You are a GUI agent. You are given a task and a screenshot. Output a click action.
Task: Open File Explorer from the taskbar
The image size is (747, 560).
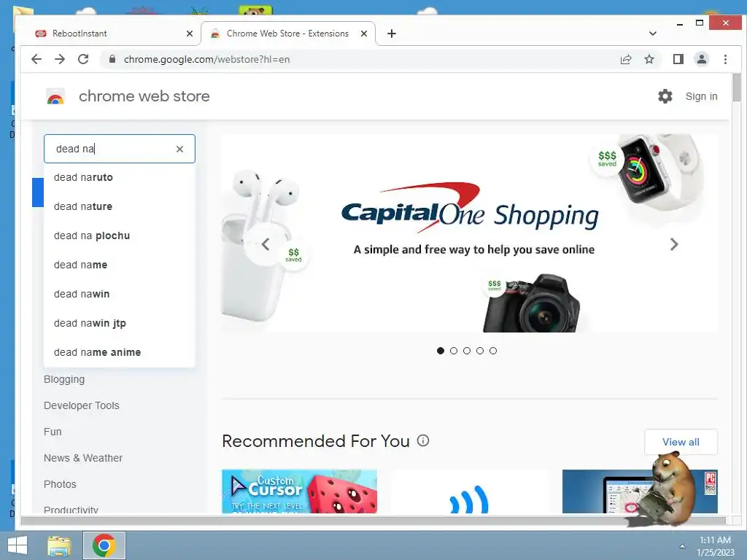59,545
